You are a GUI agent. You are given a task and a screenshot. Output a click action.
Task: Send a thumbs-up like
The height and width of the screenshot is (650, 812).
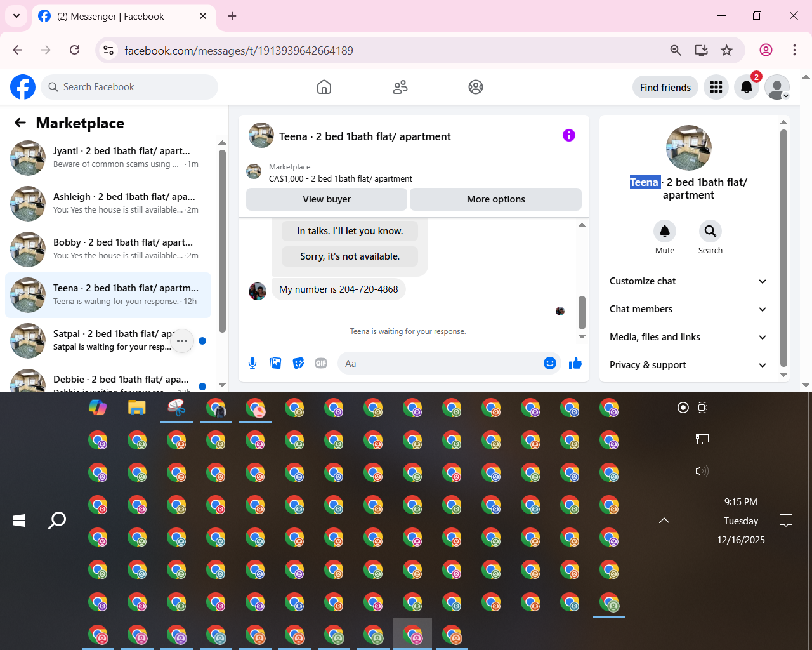click(575, 363)
